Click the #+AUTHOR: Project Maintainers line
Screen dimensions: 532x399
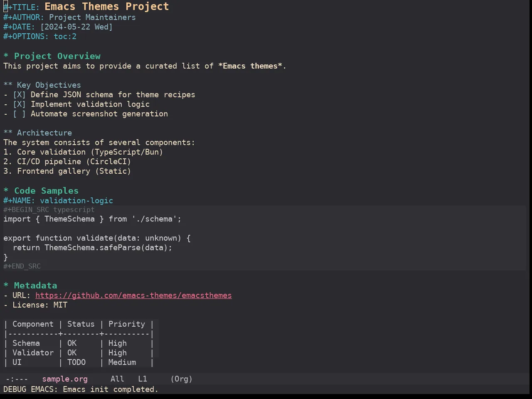(69, 17)
